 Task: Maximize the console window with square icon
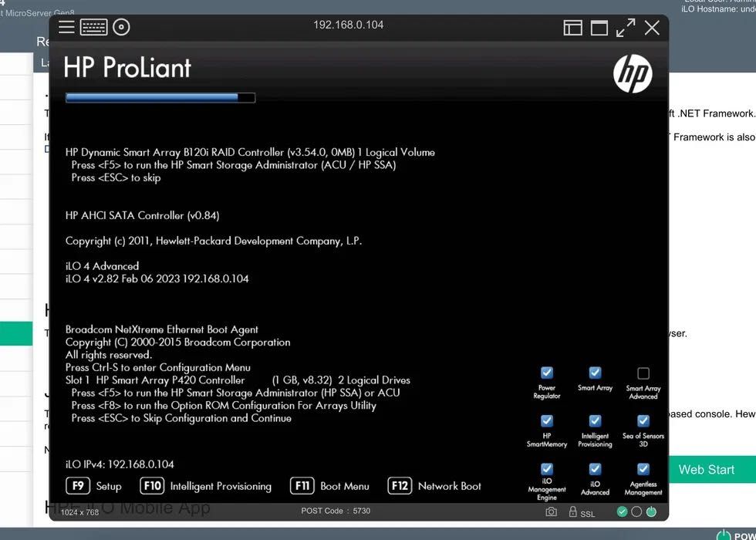tap(599, 28)
